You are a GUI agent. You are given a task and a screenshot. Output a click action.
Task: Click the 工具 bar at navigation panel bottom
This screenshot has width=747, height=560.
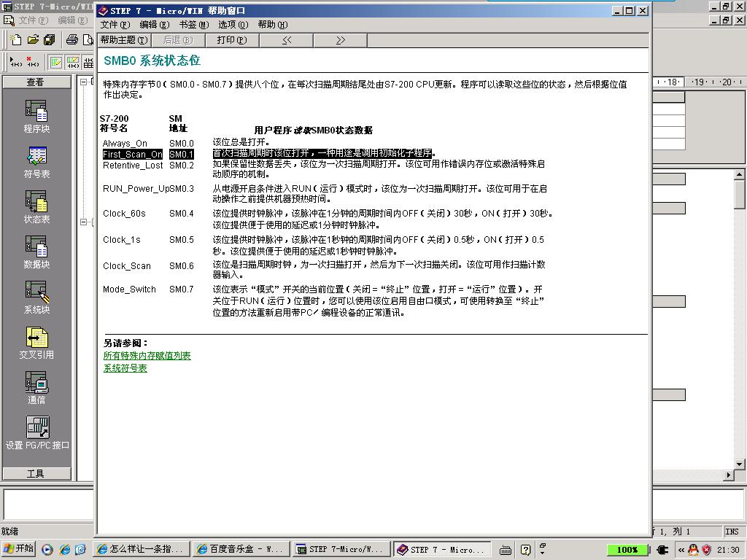tap(36, 474)
